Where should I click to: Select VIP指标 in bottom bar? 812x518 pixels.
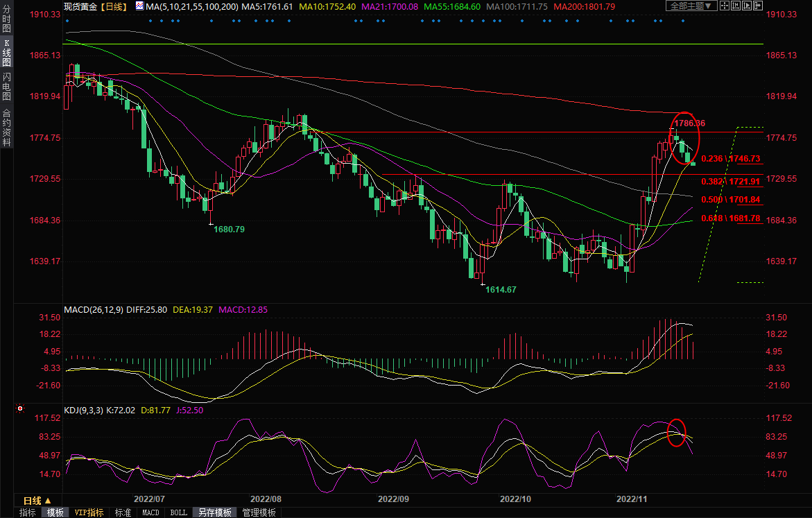89,512
